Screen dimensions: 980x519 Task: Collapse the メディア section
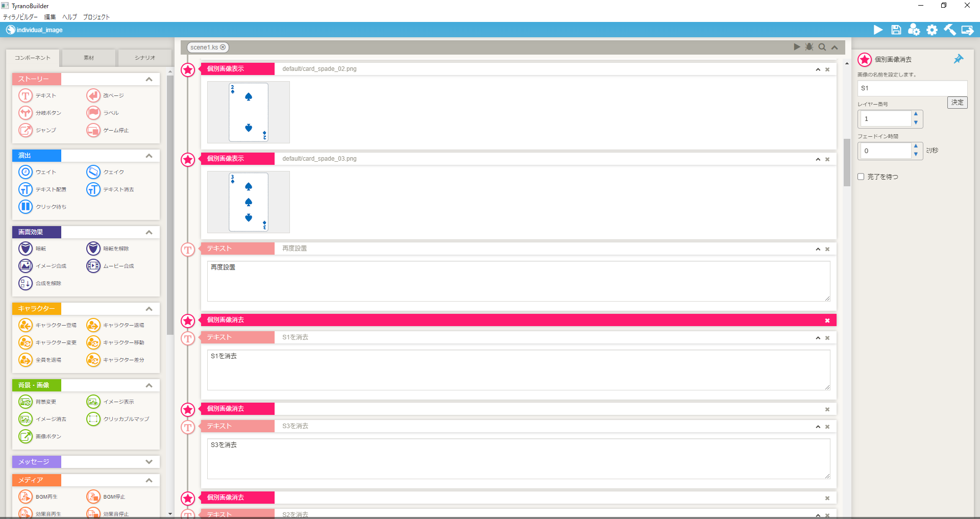click(149, 480)
